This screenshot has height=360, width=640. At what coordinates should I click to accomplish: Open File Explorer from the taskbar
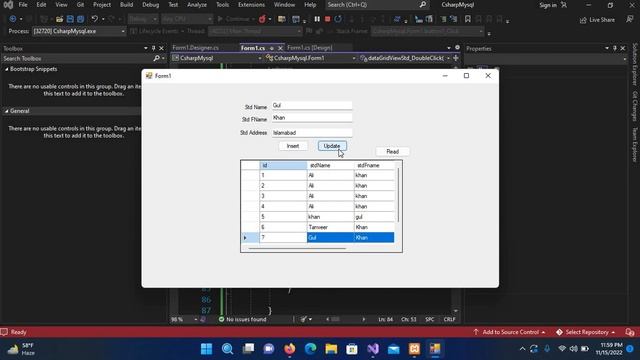tap(331, 349)
